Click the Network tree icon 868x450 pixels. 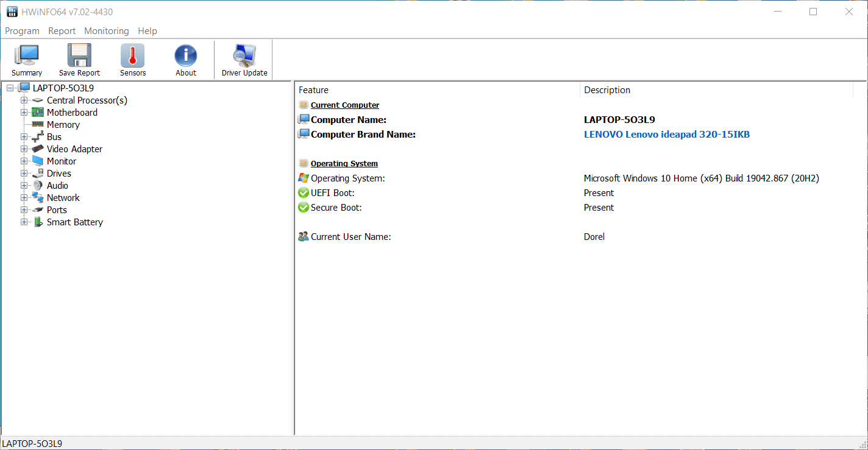(x=38, y=198)
